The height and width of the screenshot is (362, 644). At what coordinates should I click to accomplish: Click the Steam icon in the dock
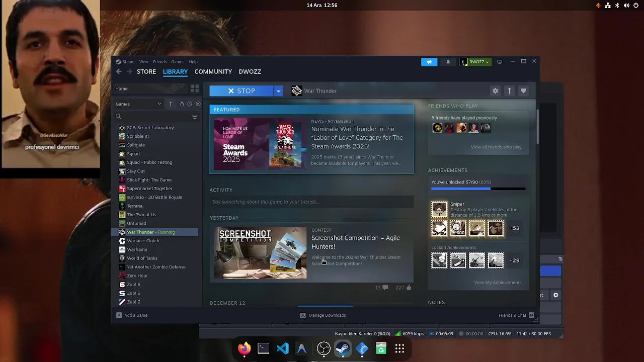coord(343,348)
